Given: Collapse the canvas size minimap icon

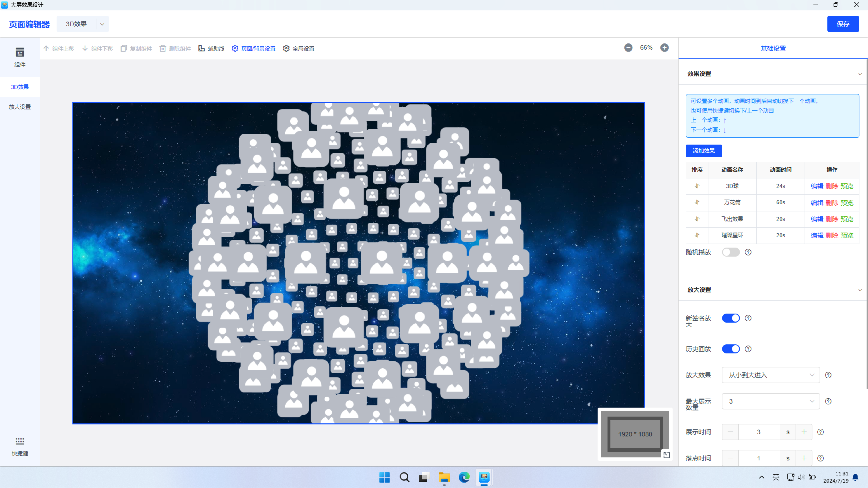Looking at the screenshot, I should click(x=666, y=455).
